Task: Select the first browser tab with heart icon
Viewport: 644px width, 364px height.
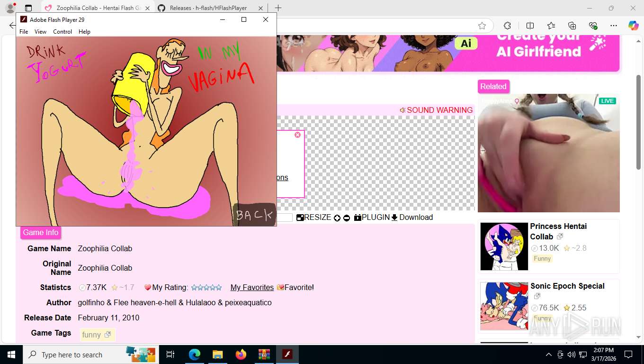Action: click(x=98, y=8)
